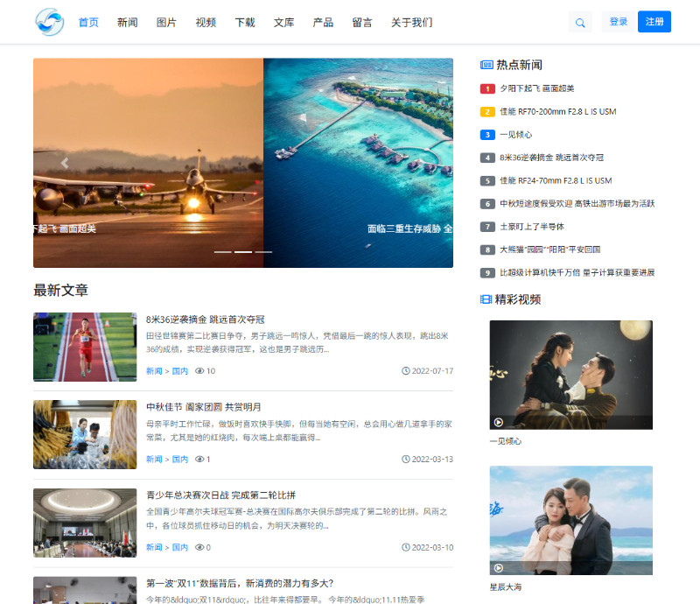700x604 pixels.
Task: Select the middle active carousel indicator
Action: pos(243,252)
